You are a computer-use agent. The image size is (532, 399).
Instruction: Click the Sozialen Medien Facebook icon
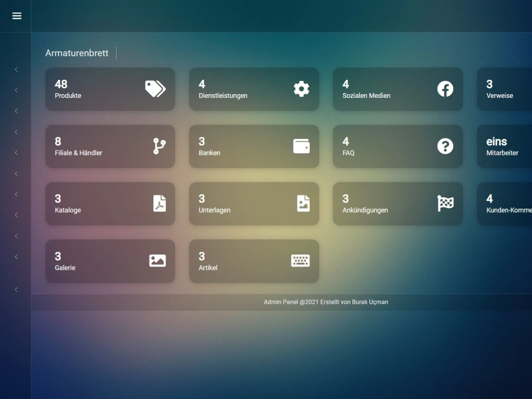pyautogui.click(x=445, y=89)
